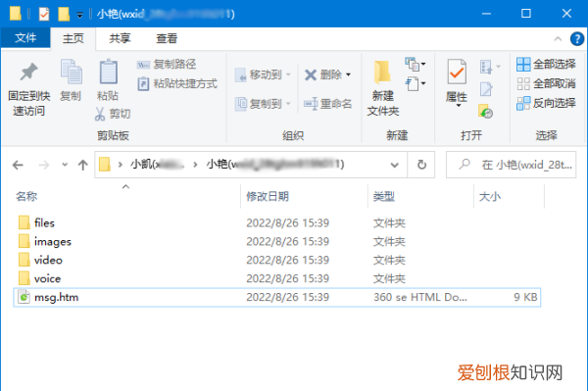Open the recent locations dropdown chevron
Image resolution: width=588 pixels, height=391 pixels.
(65, 165)
